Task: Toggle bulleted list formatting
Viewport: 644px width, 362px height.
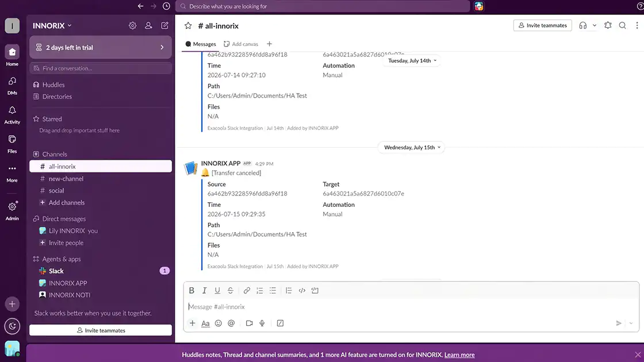Action: click(x=273, y=291)
